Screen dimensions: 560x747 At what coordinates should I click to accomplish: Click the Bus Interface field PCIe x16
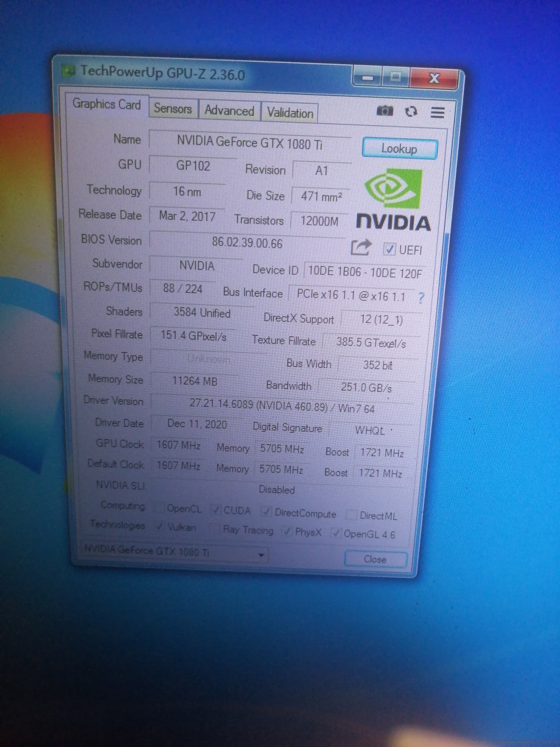(x=351, y=295)
